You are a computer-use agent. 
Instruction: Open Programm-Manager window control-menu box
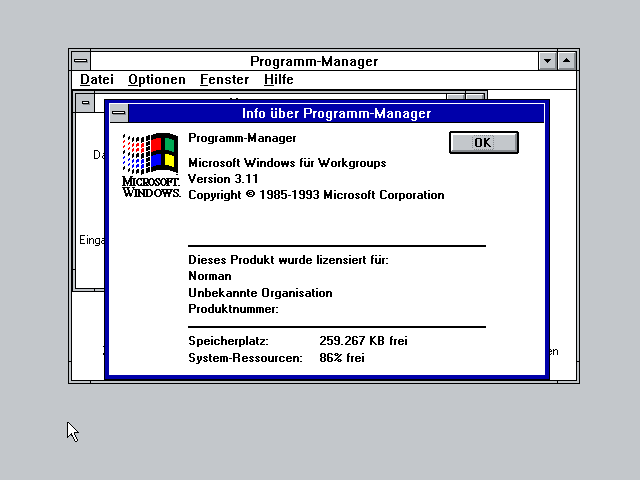point(81,61)
